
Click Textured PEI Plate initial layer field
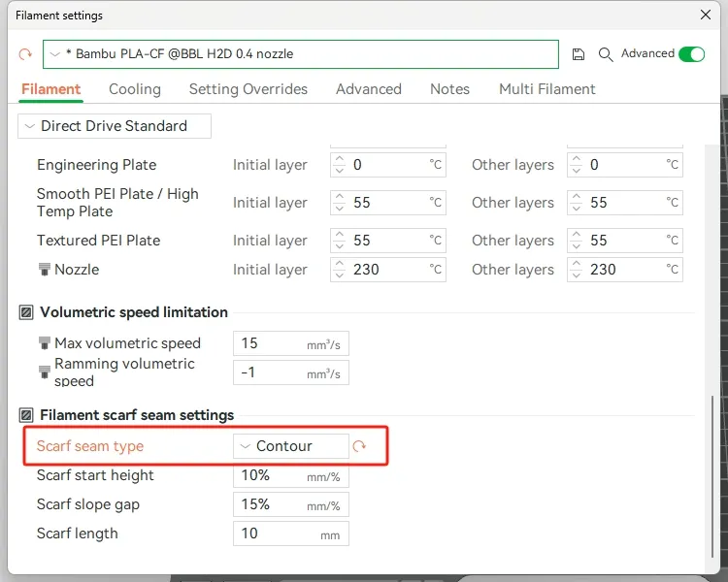click(388, 241)
